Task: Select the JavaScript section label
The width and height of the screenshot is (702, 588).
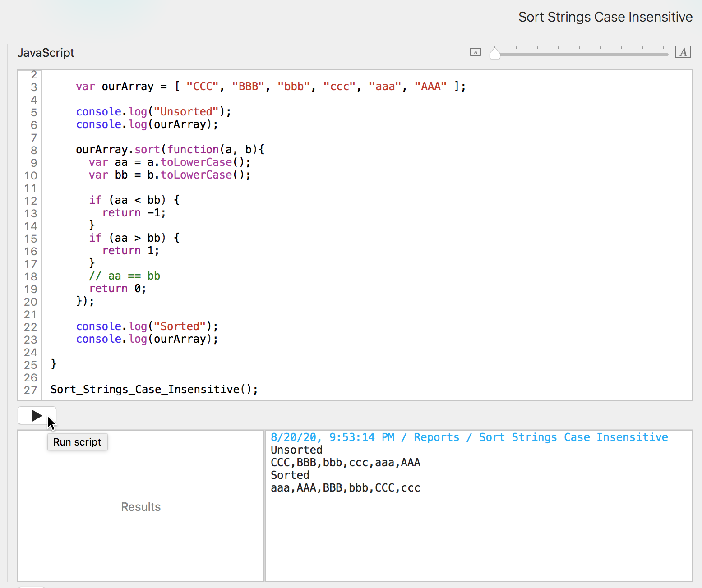Action: pos(46,53)
